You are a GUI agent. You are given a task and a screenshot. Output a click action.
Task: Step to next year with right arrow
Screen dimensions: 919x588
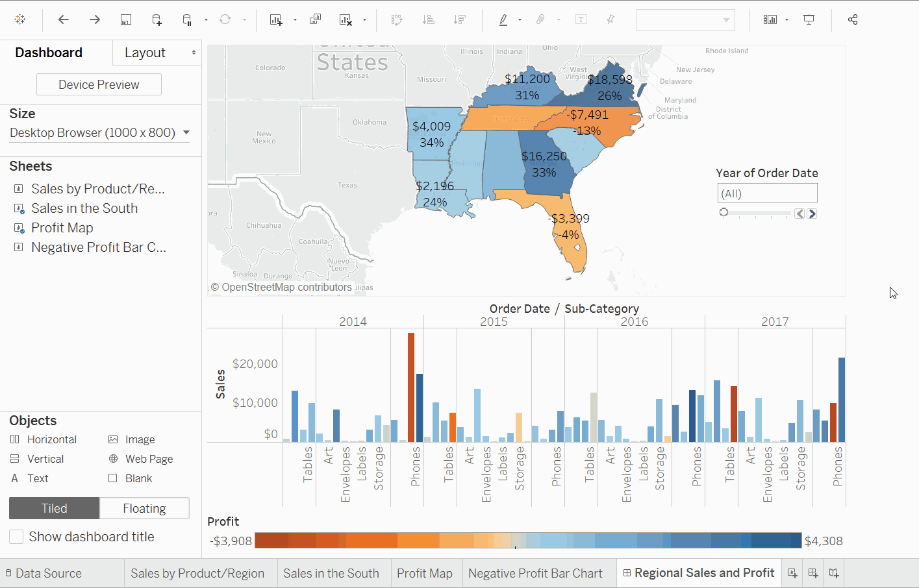[812, 214]
